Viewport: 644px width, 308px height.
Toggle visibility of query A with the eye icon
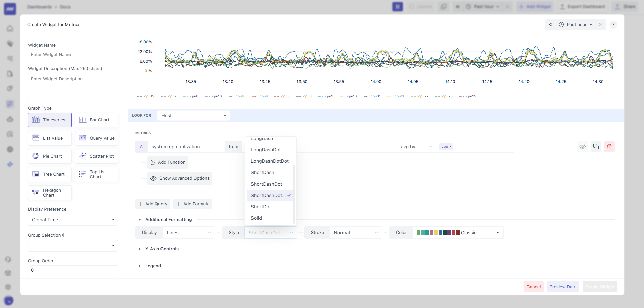click(x=582, y=147)
